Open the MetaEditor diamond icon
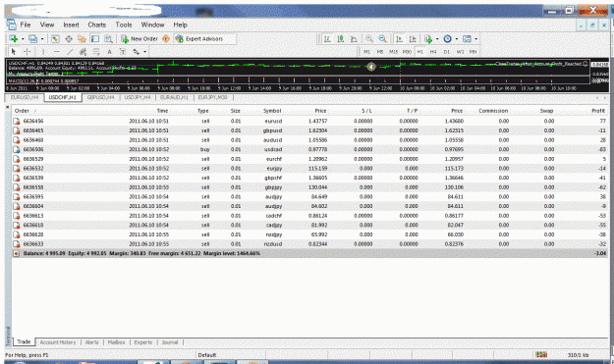 coord(166,38)
